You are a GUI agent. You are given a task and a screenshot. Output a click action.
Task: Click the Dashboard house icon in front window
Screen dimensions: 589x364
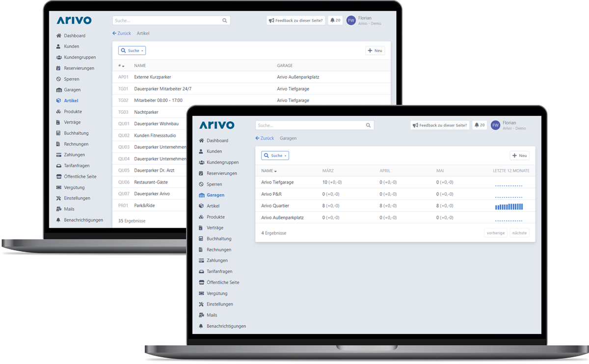click(201, 141)
